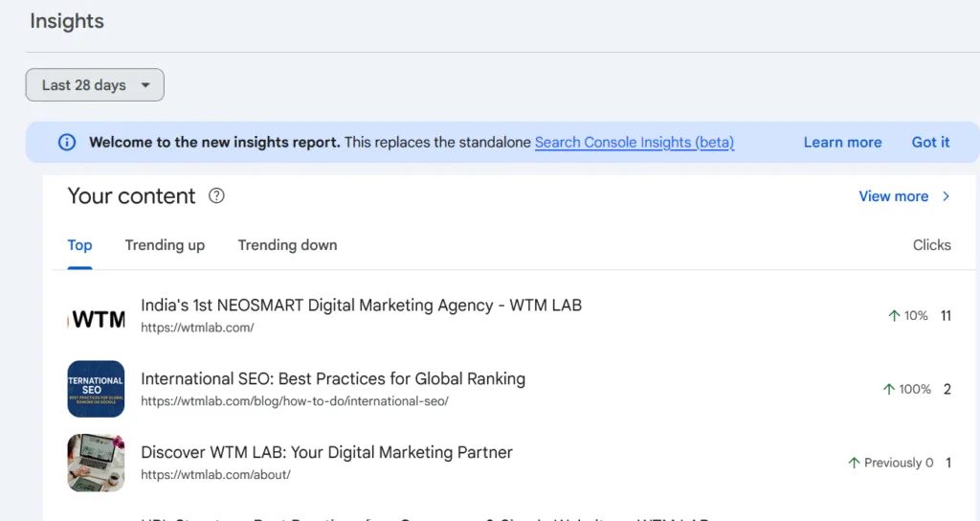The height and width of the screenshot is (521, 980).
Task: Click the https://wtmlab.com/about/ URL
Action: [x=215, y=475]
